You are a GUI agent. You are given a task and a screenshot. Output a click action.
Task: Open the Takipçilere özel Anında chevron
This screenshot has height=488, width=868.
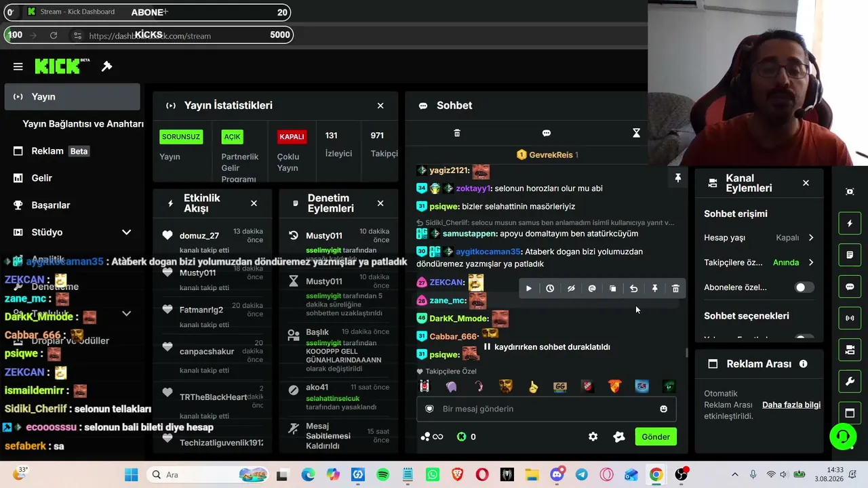click(x=811, y=262)
